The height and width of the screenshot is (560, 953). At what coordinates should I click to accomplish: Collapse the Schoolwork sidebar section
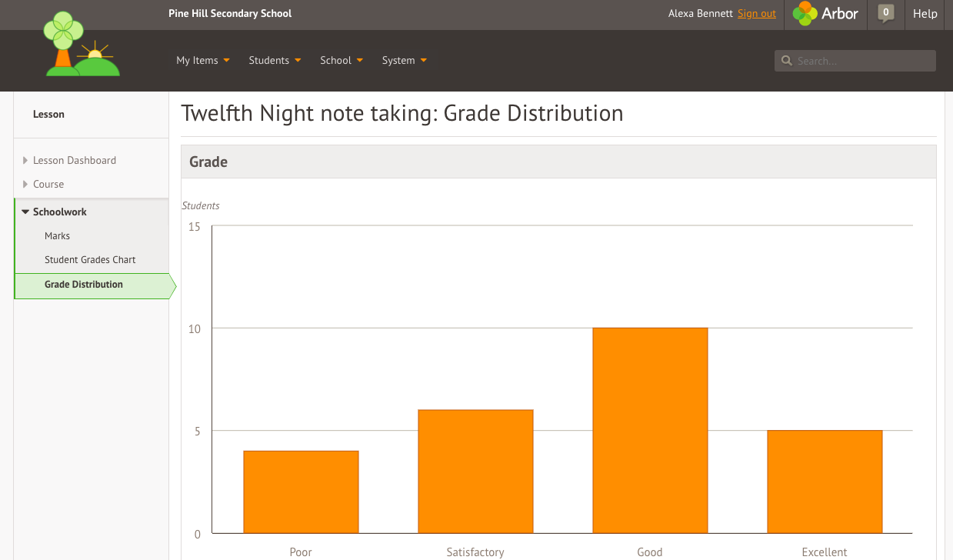[x=59, y=212]
